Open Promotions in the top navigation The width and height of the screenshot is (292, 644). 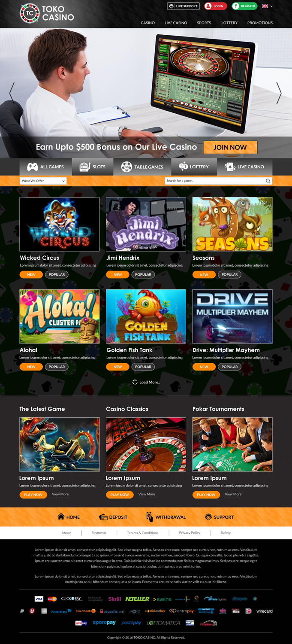[x=260, y=23]
